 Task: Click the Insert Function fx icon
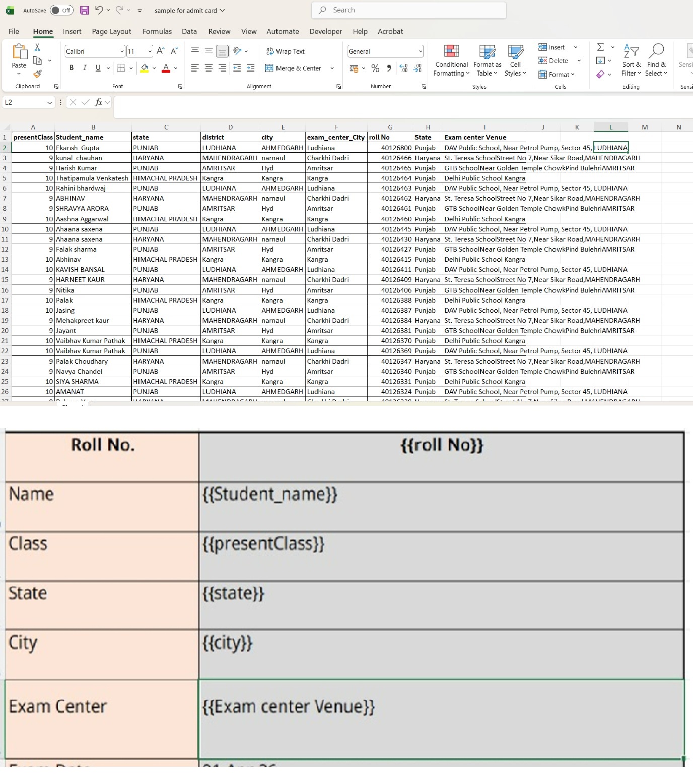pos(99,102)
